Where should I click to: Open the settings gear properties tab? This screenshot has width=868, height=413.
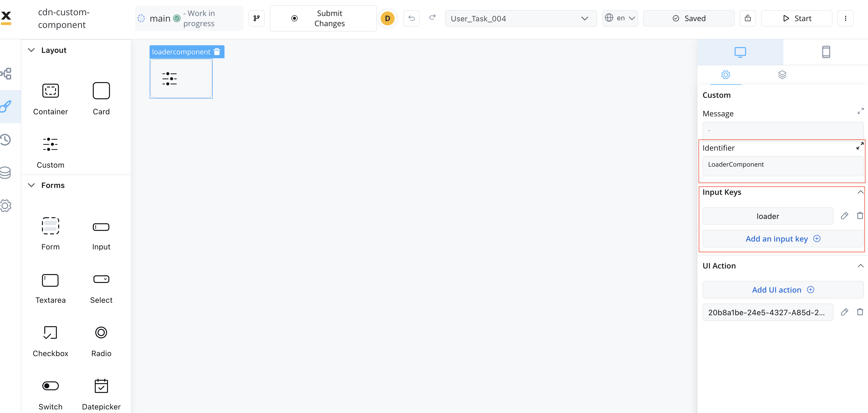[725, 75]
